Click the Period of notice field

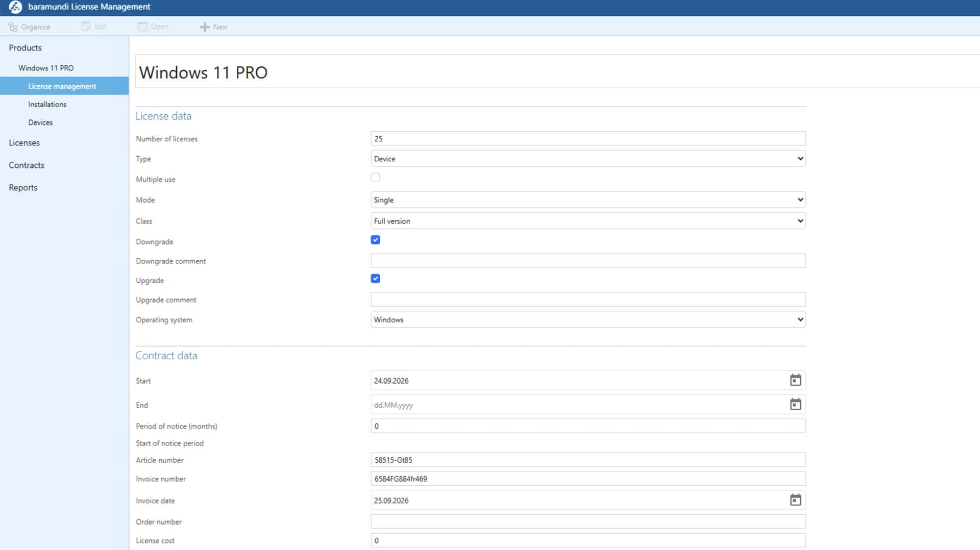click(x=588, y=426)
